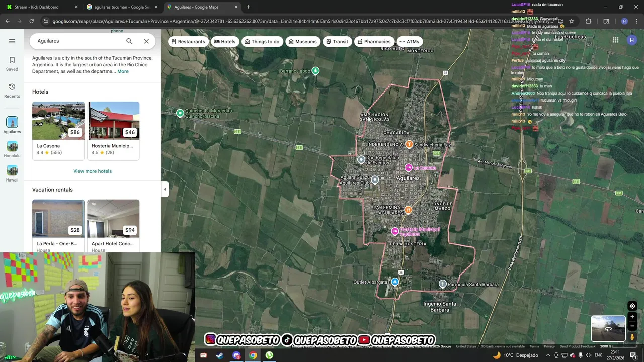Click Outlet Alpargatas shopping pin

coord(395,282)
